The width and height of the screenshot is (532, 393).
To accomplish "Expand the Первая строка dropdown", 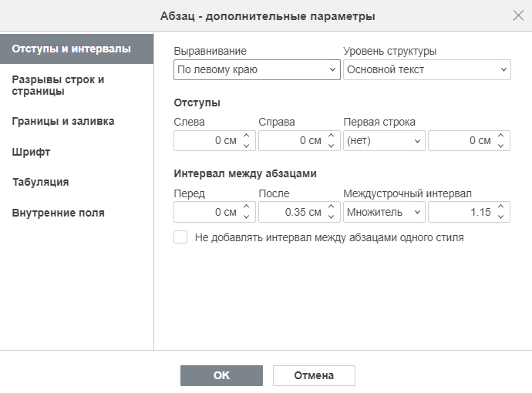I will click(384, 140).
